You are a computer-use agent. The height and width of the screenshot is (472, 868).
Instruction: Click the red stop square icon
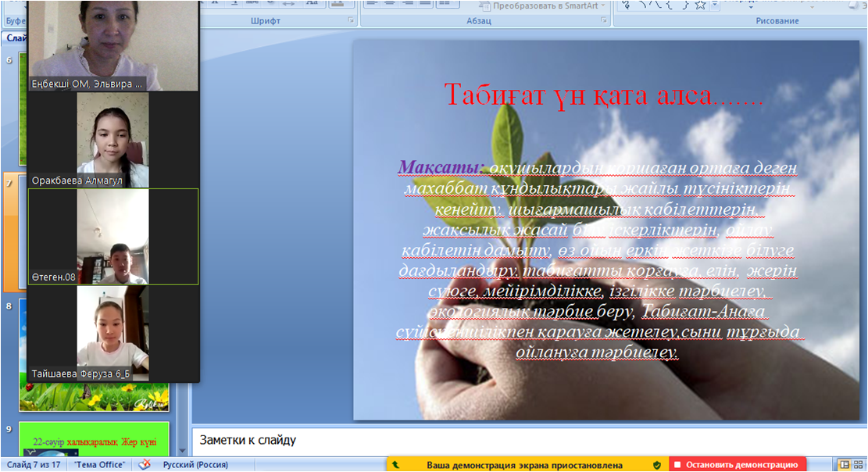click(x=677, y=465)
